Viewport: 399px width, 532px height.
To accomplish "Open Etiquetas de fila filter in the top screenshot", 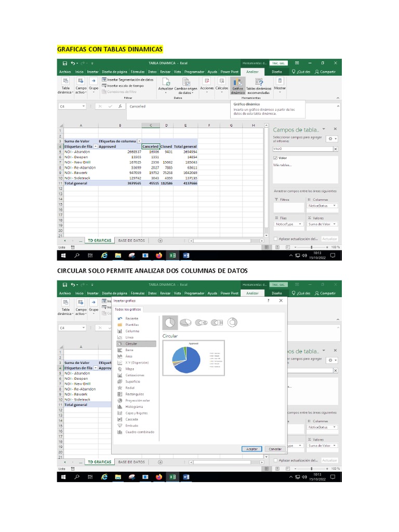I will click(96, 147).
